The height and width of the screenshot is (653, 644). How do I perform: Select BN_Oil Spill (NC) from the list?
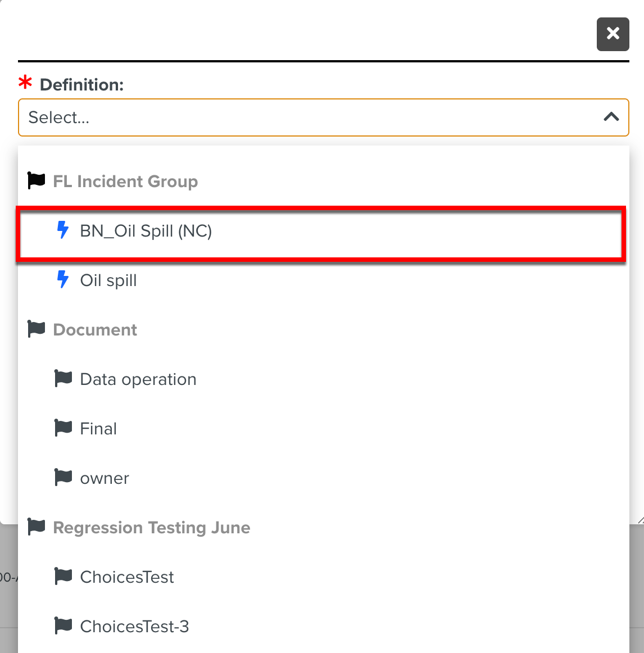pos(146,231)
